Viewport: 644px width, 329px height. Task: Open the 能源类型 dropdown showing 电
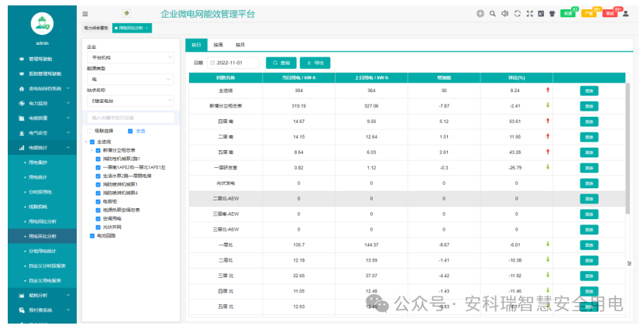point(130,79)
